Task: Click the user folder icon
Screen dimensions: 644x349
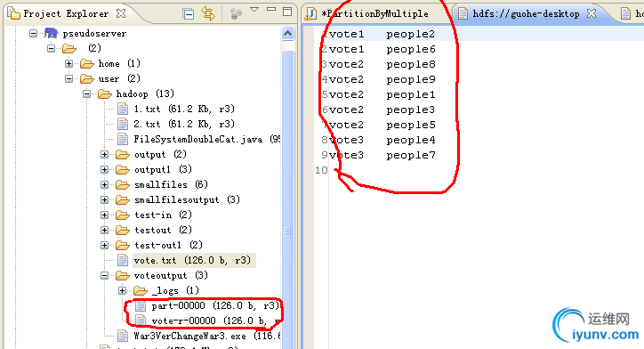Action: click(x=87, y=79)
